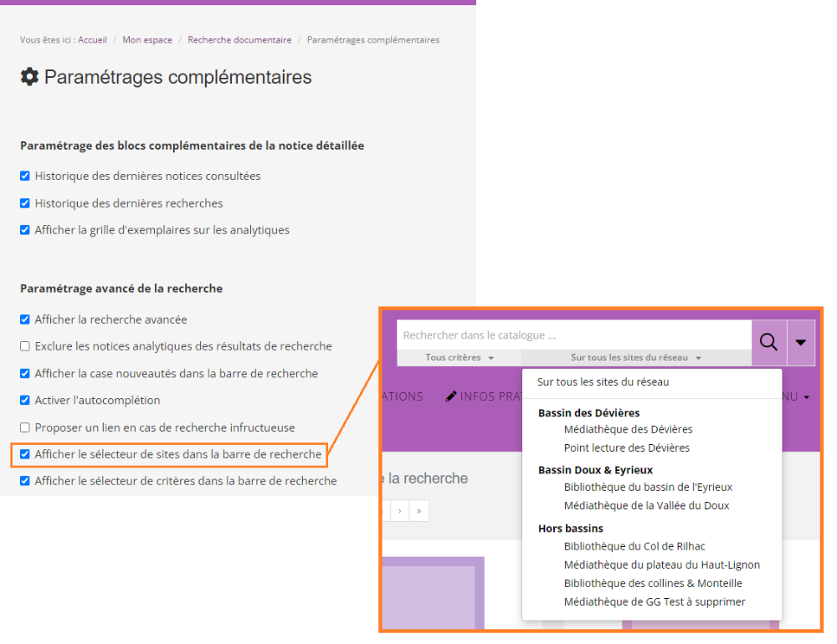837x644 pixels.
Task: Select Médiathèque des Dévières from the list
Action: [628, 429]
